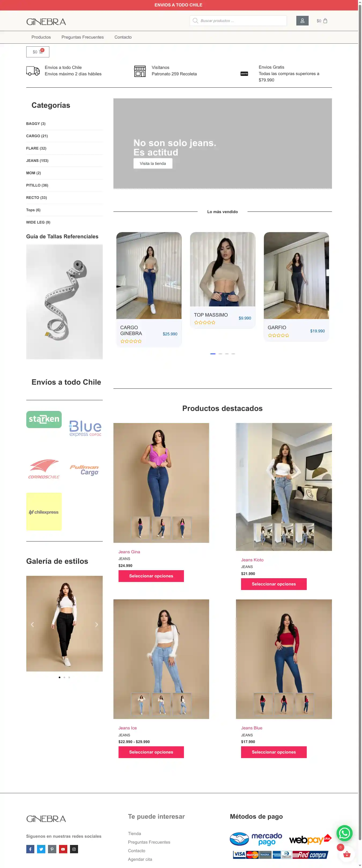Open the Productos menu item

pos(41,37)
